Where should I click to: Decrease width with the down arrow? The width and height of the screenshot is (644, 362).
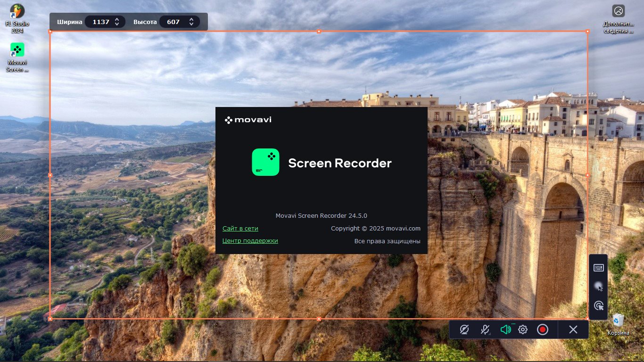point(117,24)
